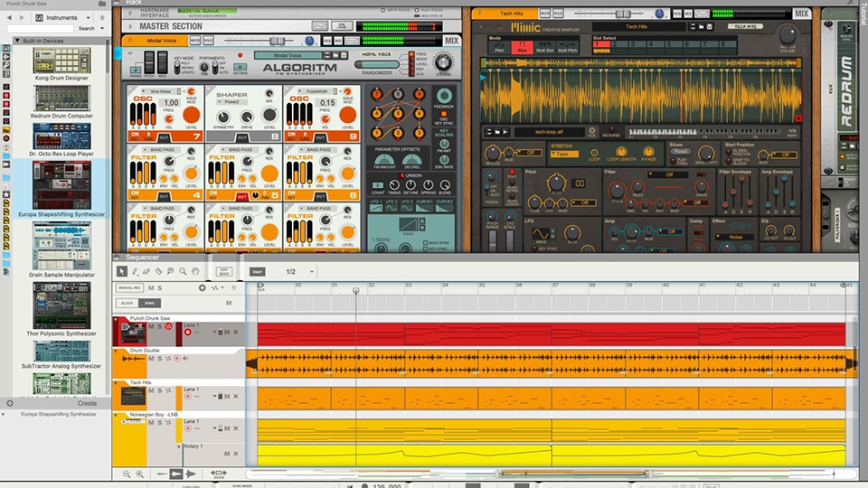Select the Eraser tool in the Sequencer toolbar

146,272
